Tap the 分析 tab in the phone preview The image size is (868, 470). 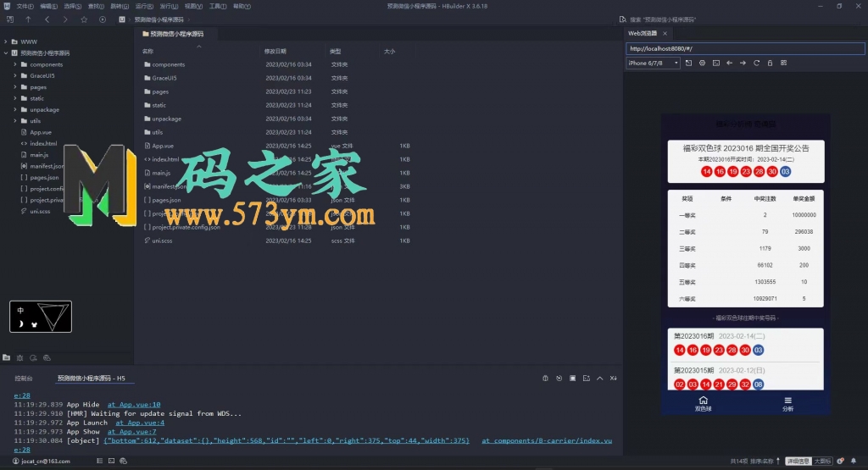coord(787,404)
